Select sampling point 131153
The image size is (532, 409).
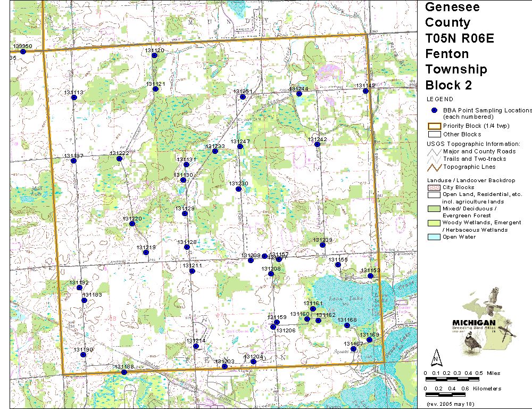(x=370, y=276)
